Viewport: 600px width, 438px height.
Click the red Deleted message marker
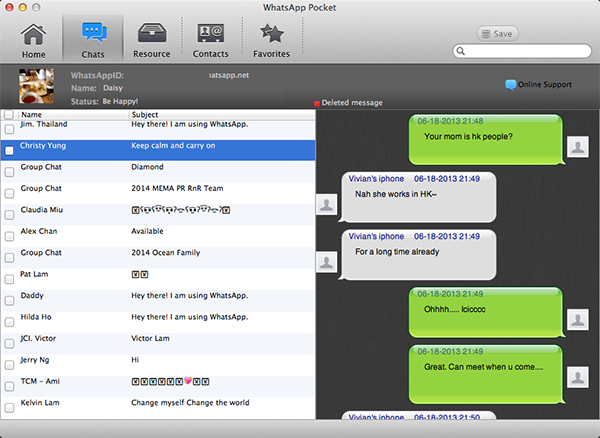[317, 103]
